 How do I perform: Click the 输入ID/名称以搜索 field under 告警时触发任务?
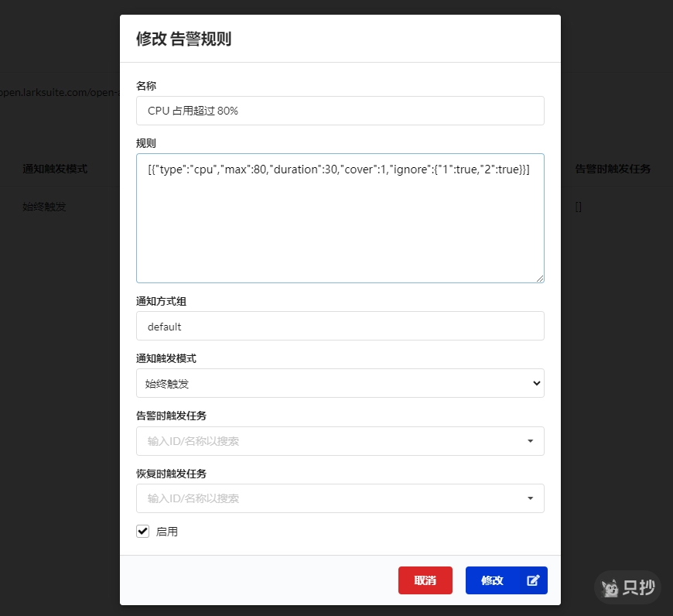click(325, 441)
